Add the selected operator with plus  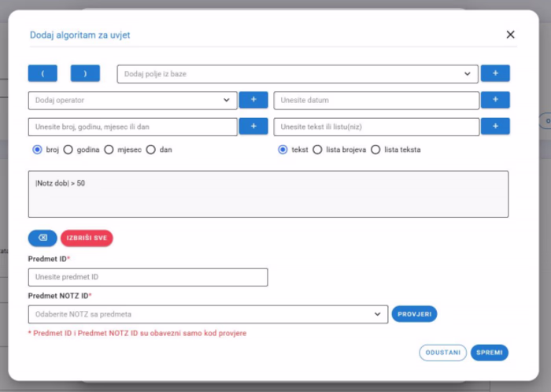(x=253, y=100)
